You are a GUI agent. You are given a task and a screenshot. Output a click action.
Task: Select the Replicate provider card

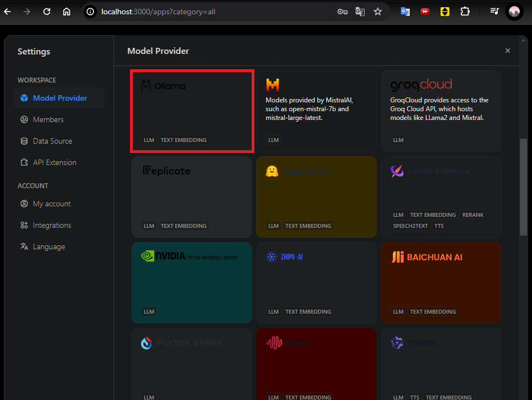[192, 197]
